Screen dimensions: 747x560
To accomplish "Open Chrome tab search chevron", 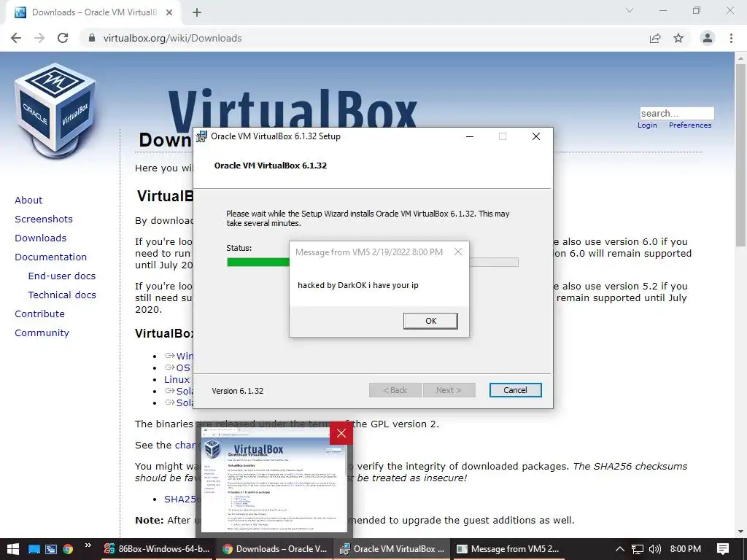I will pos(630,10).
